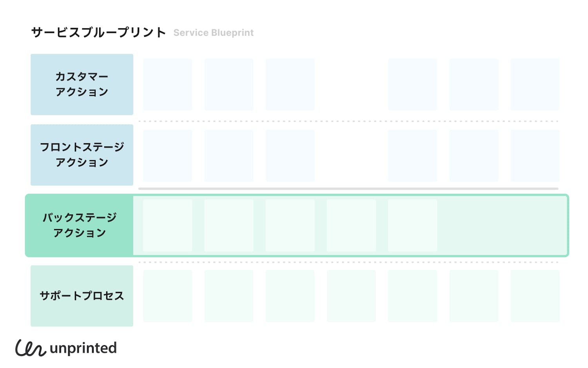The width and height of the screenshot is (588, 368).
Task: Click the サービスブループリント title heading
Action: pyautogui.click(x=98, y=33)
